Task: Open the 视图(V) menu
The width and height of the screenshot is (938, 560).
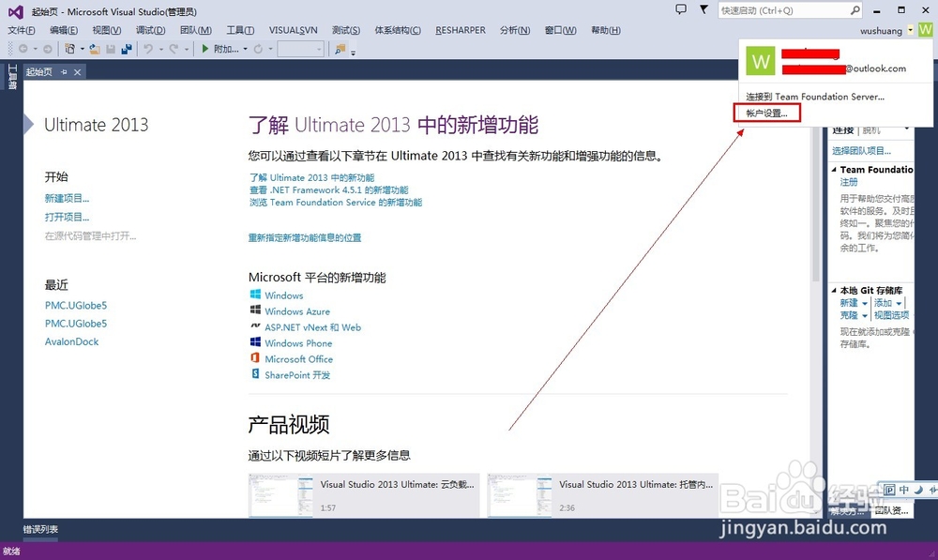Action: (x=107, y=30)
